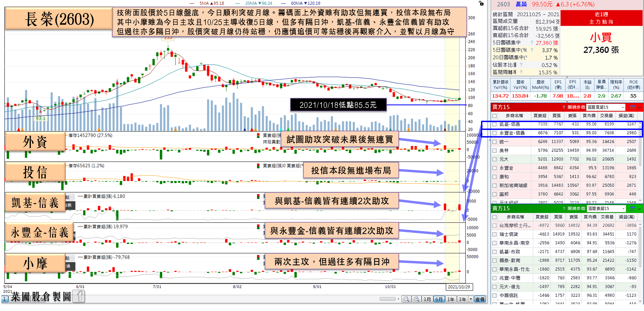Sort buyers table by 買賣超 column
Image resolution: width=644 pixels, height=311 pixels.
(540, 116)
